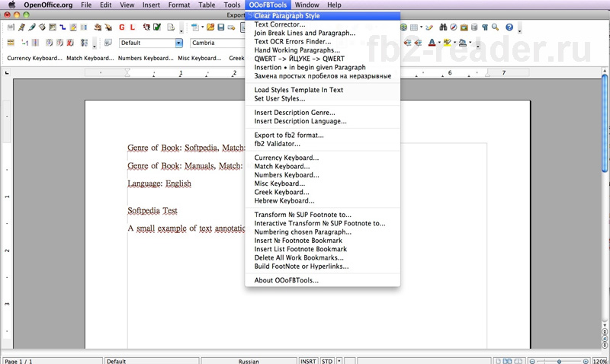This screenshot has width=610, height=364.
Task: Click the zoom out minus button
Action: [x=532, y=361]
